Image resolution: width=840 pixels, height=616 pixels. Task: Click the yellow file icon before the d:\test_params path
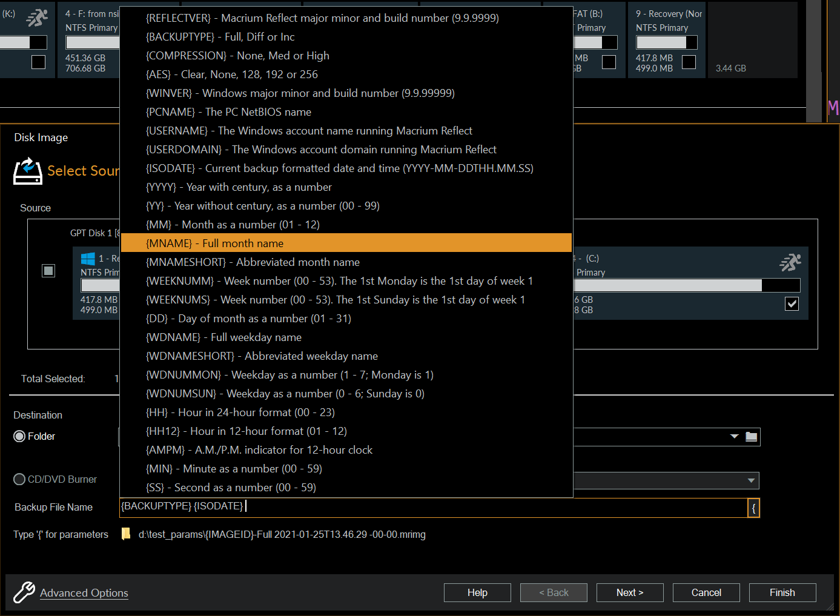coord(125,534)
